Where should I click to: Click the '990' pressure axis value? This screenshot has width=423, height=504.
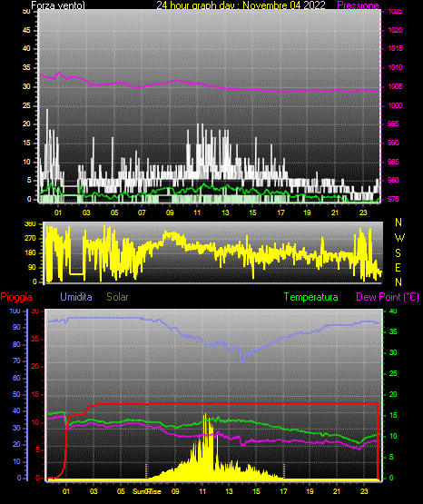(393, 143)
